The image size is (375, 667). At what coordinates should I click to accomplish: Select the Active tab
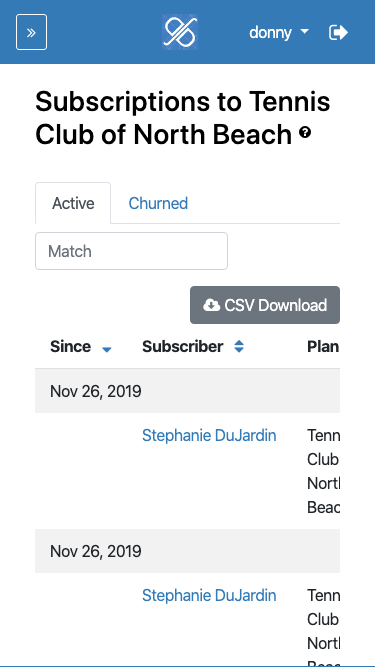point(73,203)
